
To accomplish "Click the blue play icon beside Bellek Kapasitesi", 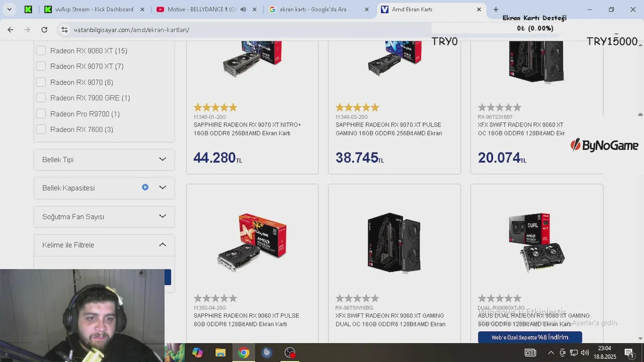I will [x=145, y=187].
